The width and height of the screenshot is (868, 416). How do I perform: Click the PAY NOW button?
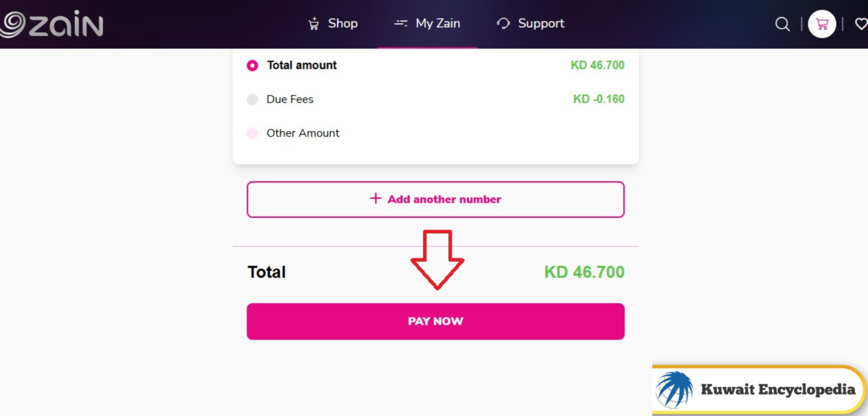pyautogui.click(x=435, y=321)
